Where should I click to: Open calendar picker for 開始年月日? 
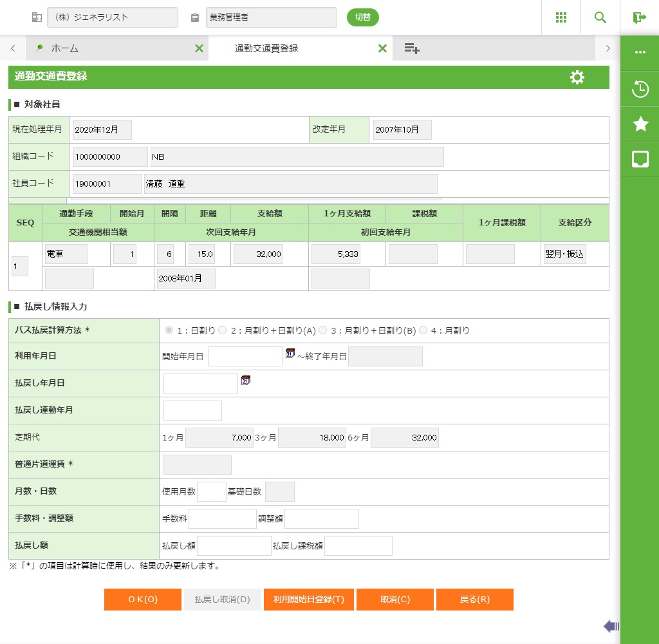290,354
